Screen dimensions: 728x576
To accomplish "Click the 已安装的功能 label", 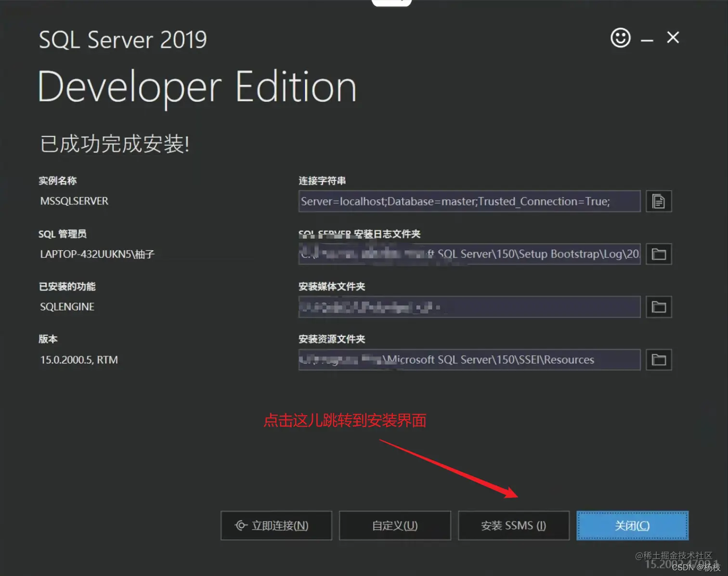I will [67, 287].
